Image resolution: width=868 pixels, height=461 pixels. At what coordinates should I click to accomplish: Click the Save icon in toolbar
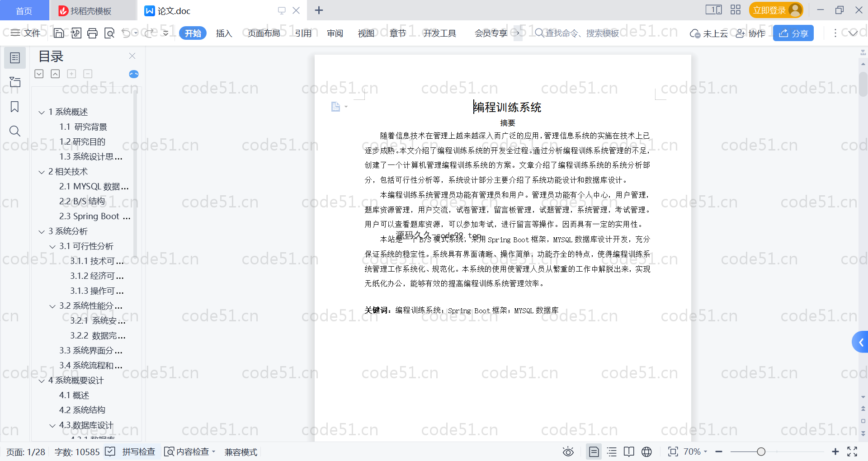(59, 33)
